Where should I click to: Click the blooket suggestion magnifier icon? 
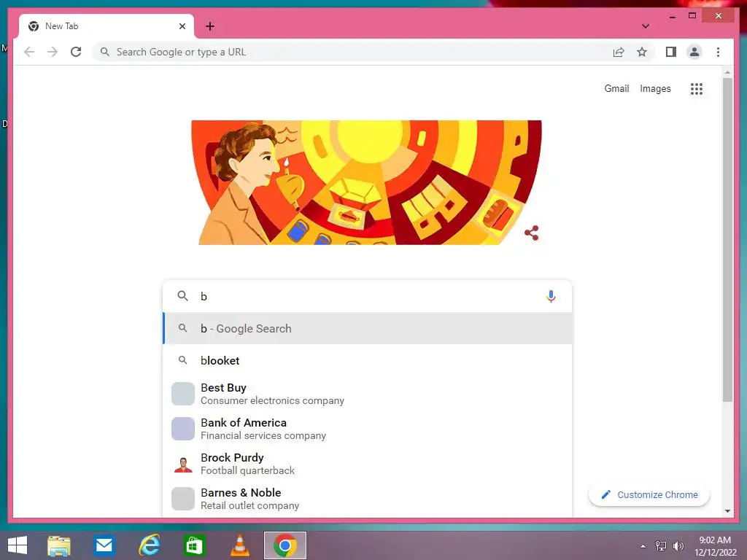[x=182, y=360]
